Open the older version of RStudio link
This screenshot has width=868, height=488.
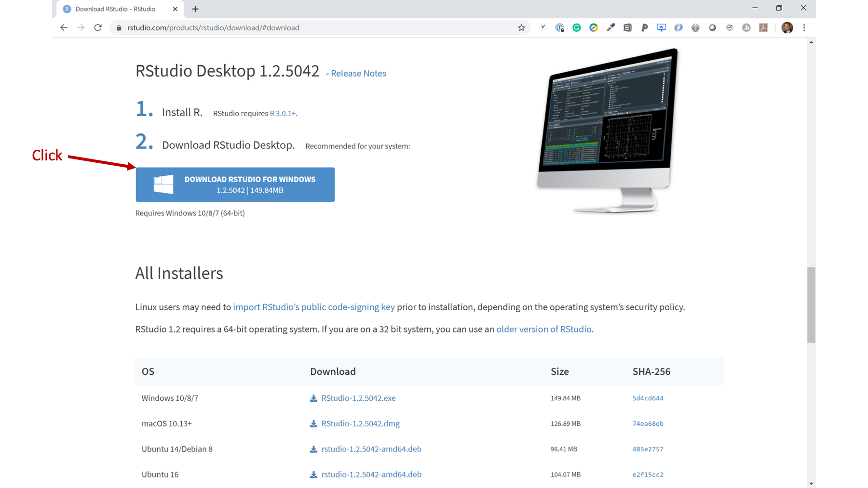pos(543,329)
